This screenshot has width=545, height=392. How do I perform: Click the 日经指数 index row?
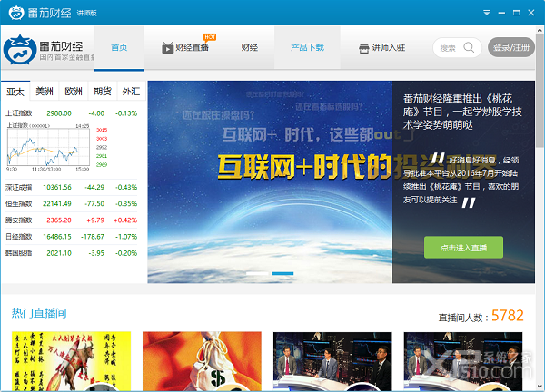pyautogui.click(x=71, y=237)
